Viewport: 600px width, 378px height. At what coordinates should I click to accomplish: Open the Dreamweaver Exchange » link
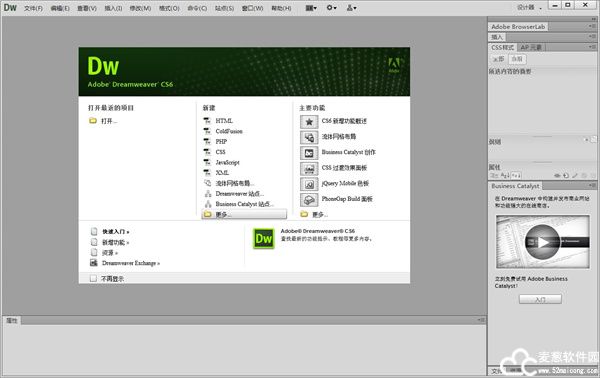pyautogui.click(x=131, y=263)
